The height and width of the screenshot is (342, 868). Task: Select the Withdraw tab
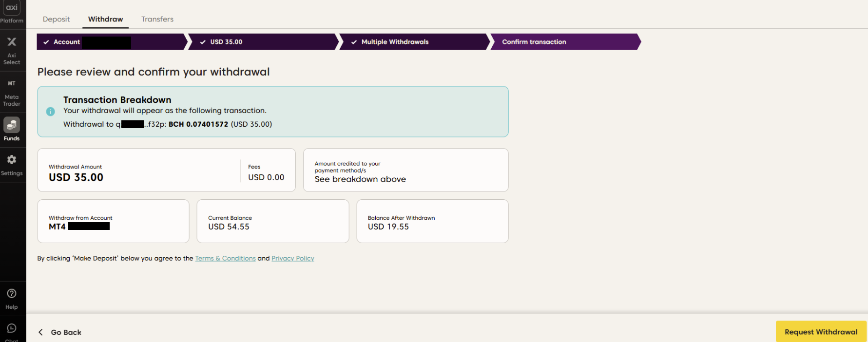point(105,19)
